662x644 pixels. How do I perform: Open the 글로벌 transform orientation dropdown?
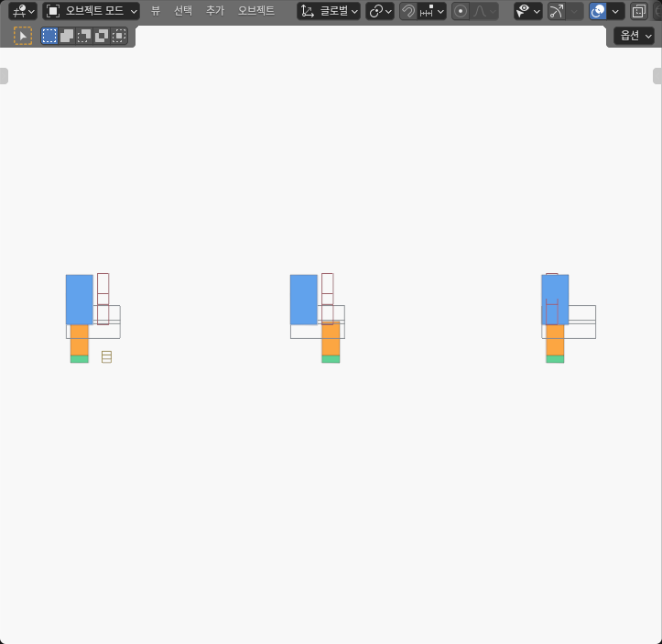click(329, 11)
